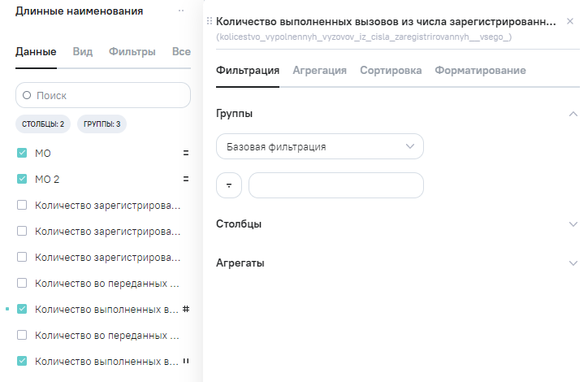Click the drag handle beside the column title
Image resolution: width=588 pixels, height=382 pixels.
[x=210, y=21]
